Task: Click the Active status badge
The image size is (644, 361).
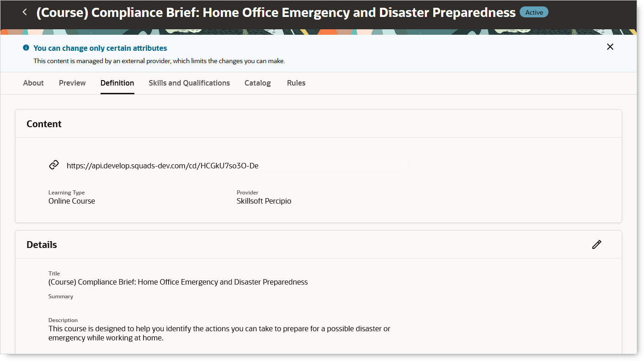Action: tap(534, 12)
